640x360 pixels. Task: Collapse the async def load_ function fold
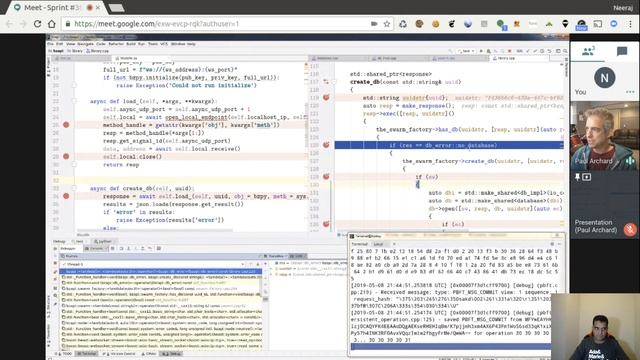74,101
